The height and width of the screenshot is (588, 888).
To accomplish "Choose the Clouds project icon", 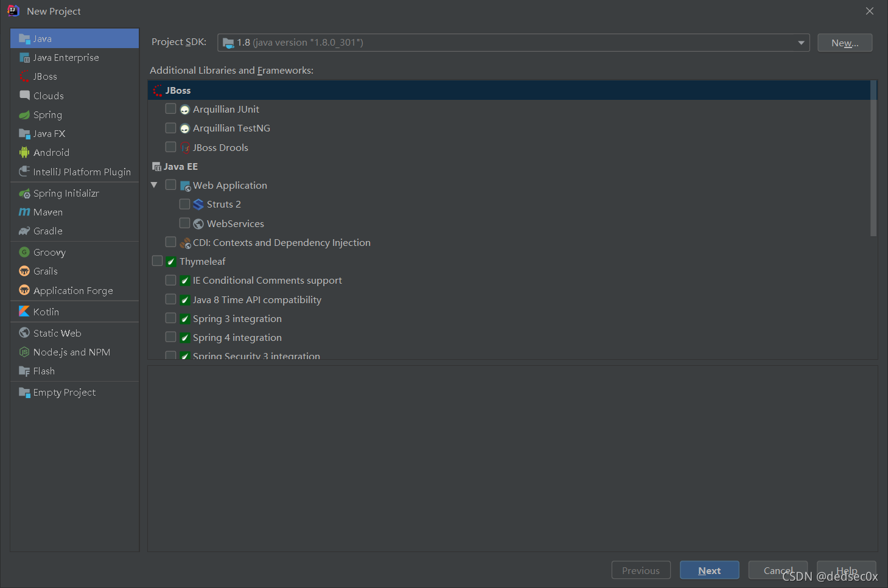I will (24, 96).
